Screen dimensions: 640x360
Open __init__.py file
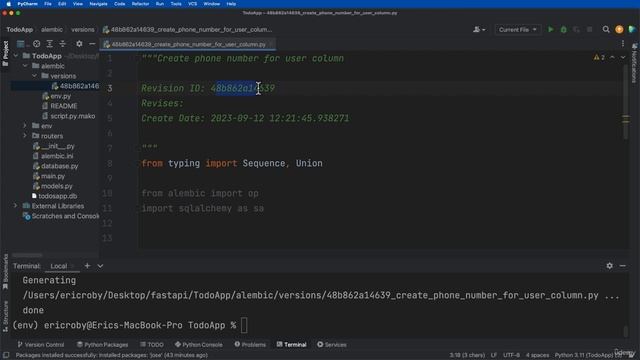[54, 146]
